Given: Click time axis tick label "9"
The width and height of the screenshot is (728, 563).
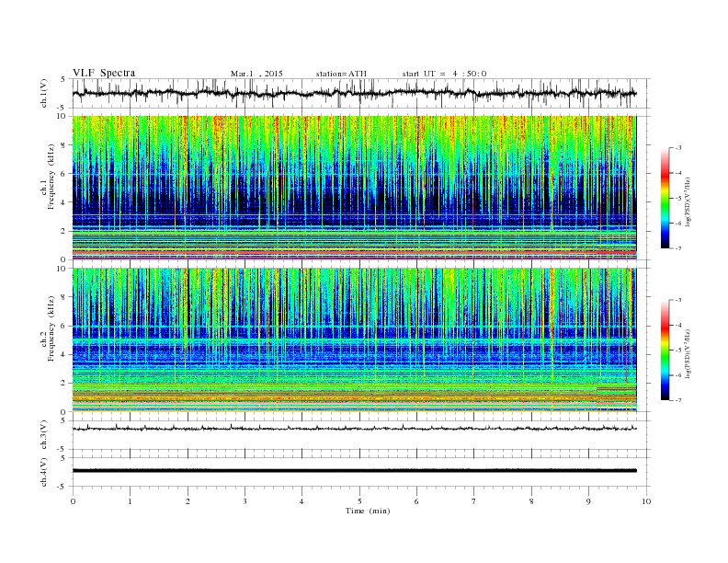Looking at the screenshot, I should point(588,501).
